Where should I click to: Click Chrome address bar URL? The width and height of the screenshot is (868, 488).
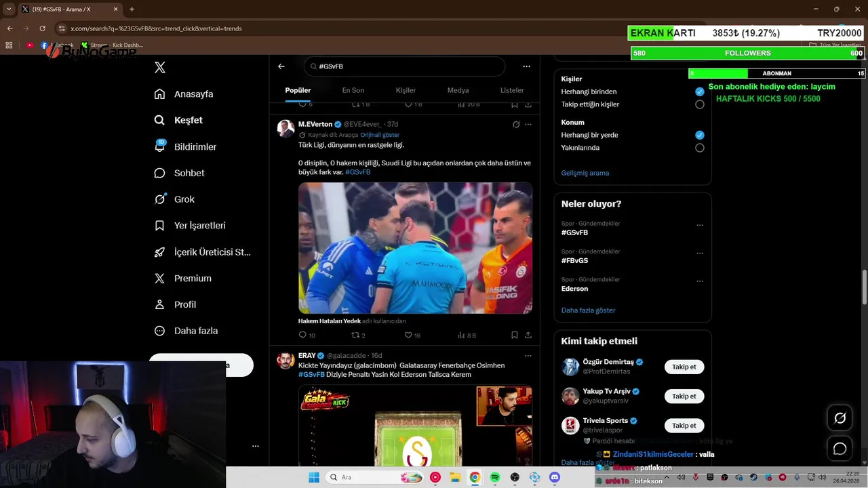click(156, 28)
